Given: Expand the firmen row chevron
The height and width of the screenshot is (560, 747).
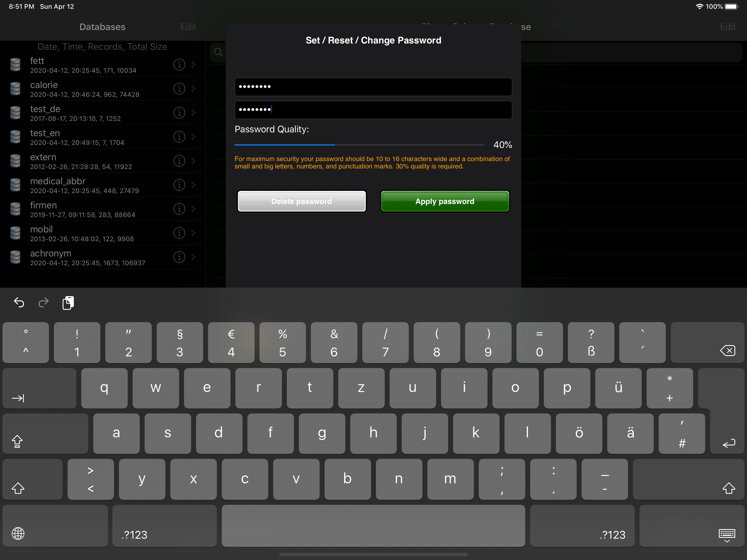Looking at the screenshot, I should pyautogui.click(x=193, y=209).
